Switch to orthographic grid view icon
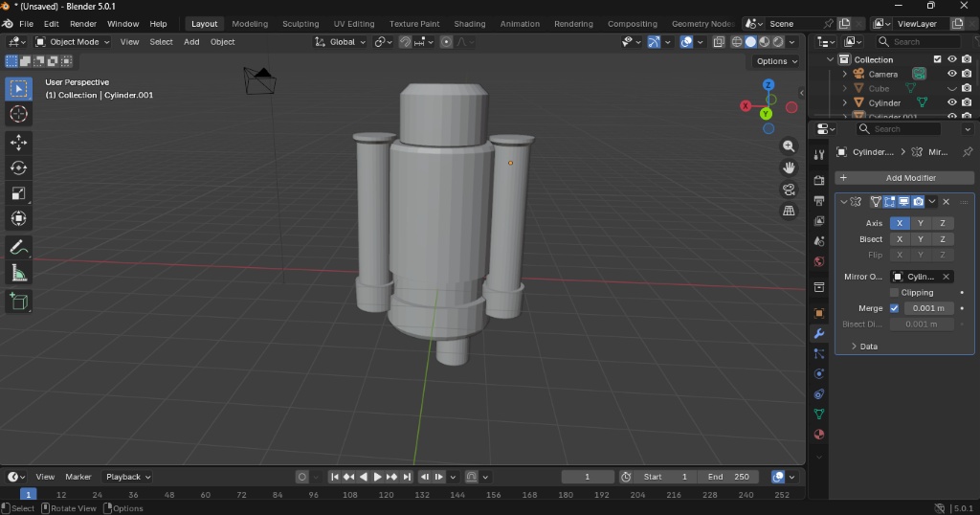This screenshot has height=515, width=980. (789, 211)
